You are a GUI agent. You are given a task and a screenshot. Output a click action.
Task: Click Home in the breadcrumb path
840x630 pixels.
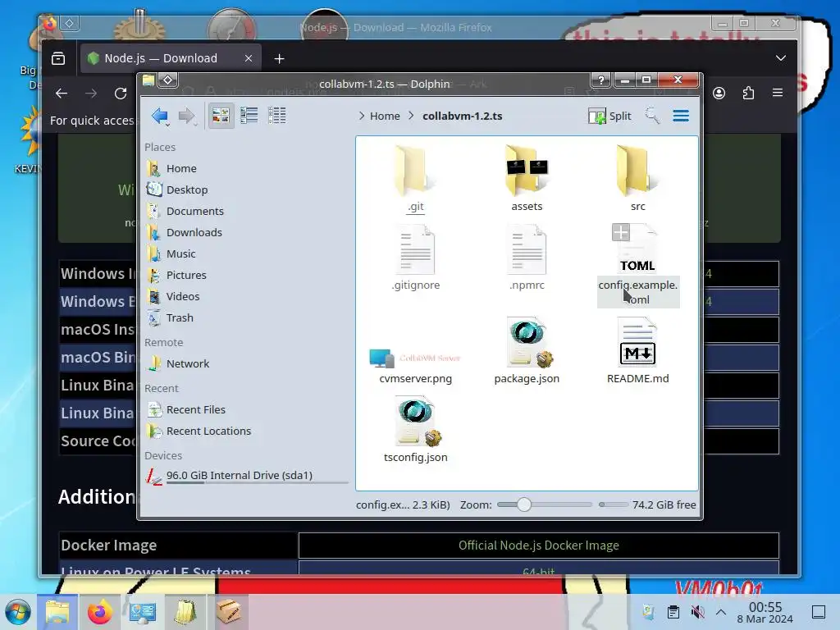coord(385,116)
